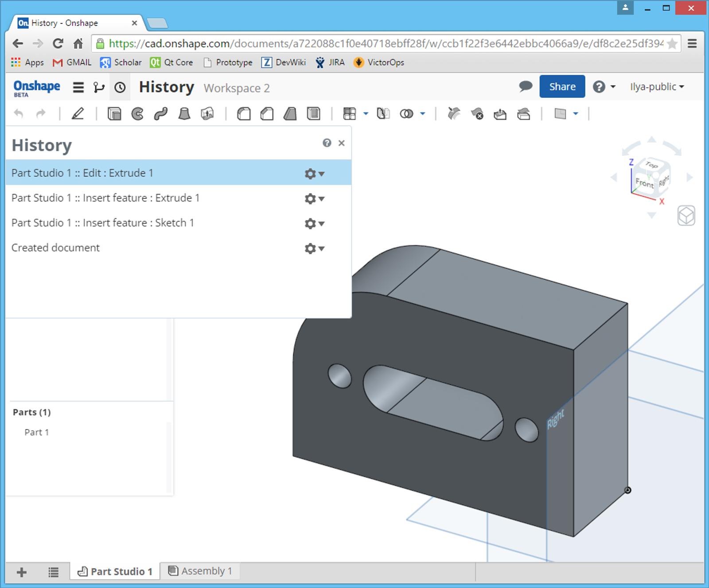709x588 pixels.
Task: Click the Fillet tool icon
Action: pos(243,114)
